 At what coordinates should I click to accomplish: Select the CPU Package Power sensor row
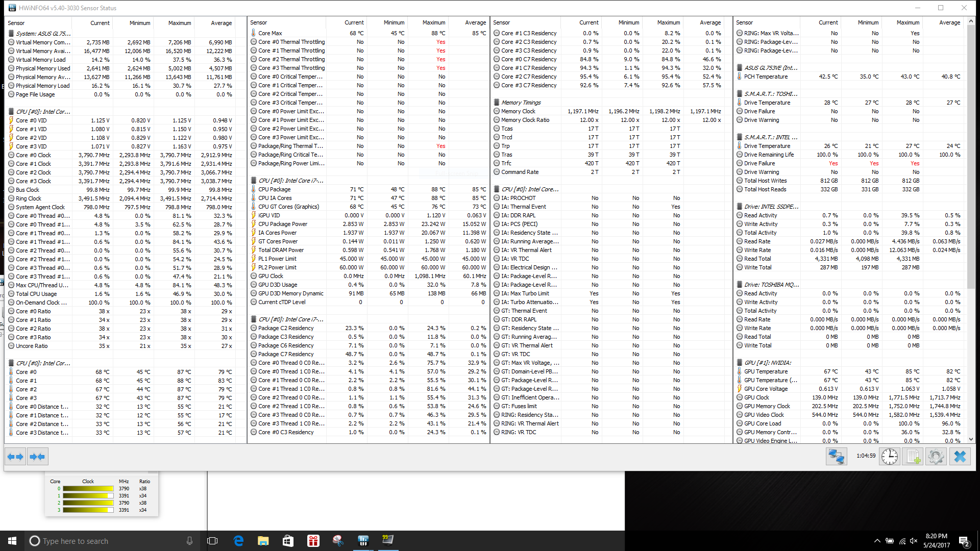282,224
